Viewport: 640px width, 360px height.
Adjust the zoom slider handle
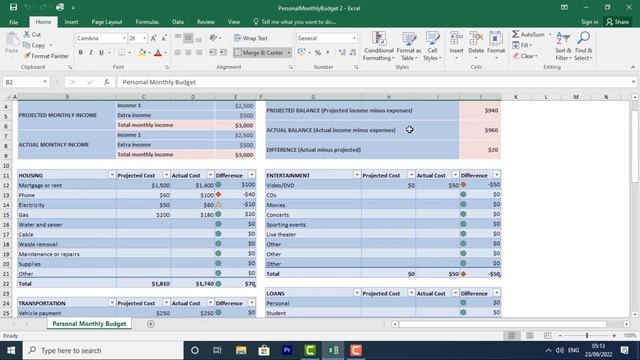(x=587, y=336)
